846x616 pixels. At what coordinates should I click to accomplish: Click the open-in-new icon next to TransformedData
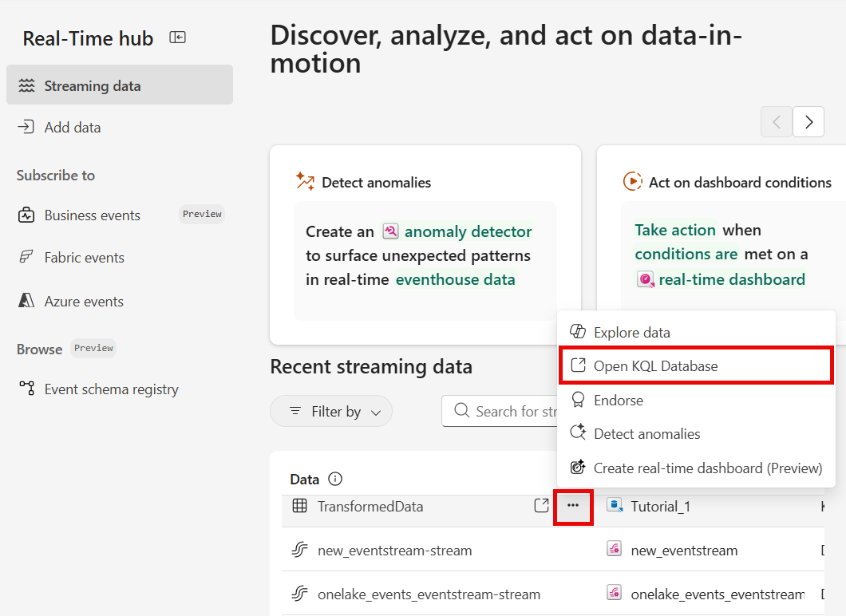tap(541, 506)
